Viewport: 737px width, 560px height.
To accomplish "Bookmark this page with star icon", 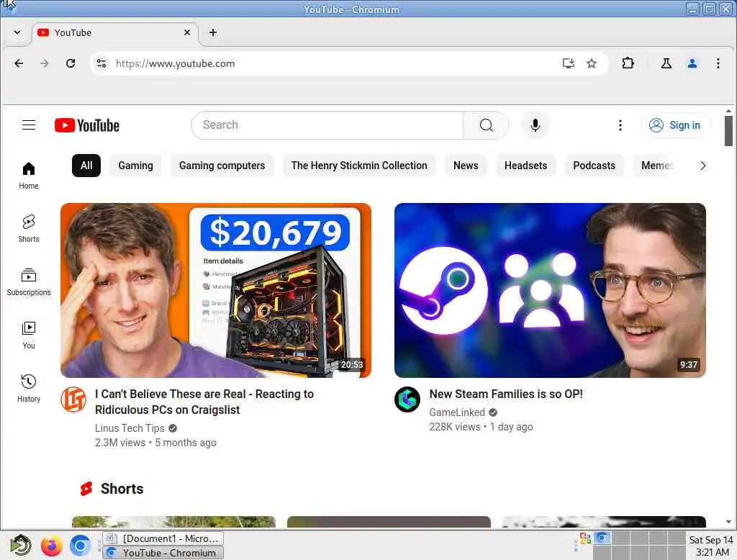I will tap(592, 63).
